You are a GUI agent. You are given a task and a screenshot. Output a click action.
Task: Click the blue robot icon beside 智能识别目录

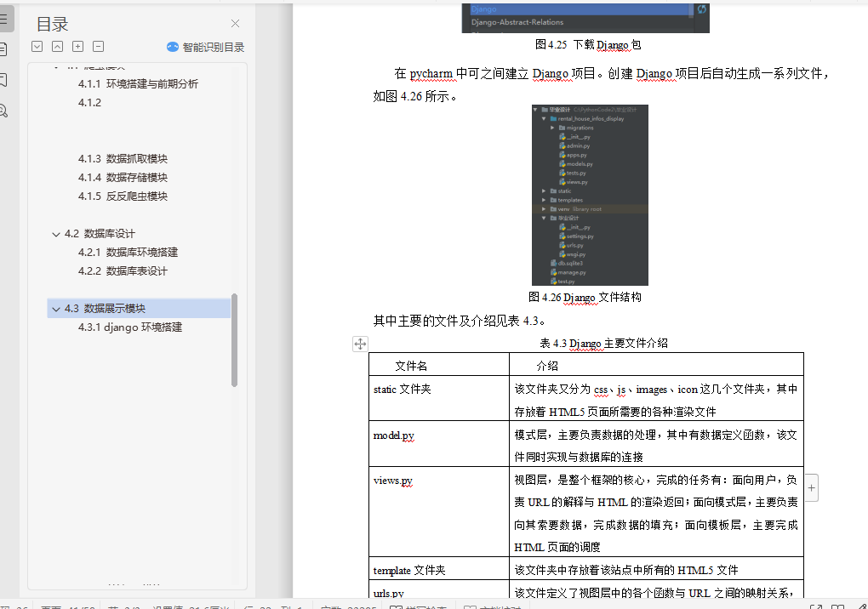click(173, 47)
